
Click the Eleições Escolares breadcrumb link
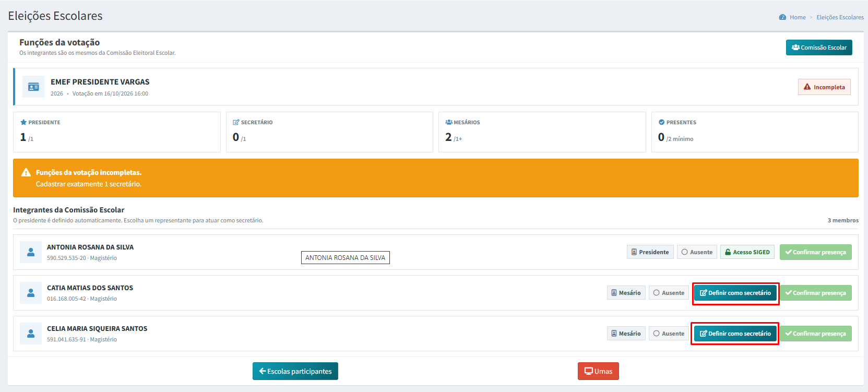coord(840,17)
